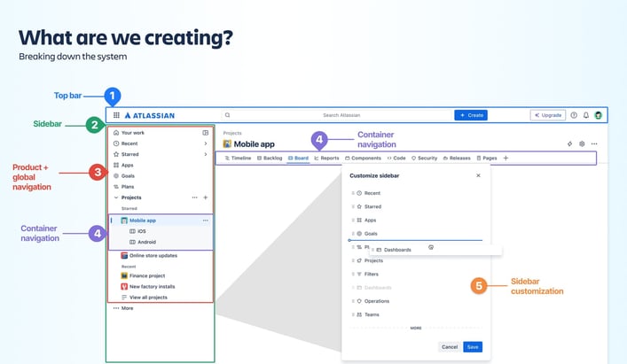Screen dimensions: 627x364
Task: Select Starred row in Customize sidebar dialog
Action: click(x=415, y=206)
